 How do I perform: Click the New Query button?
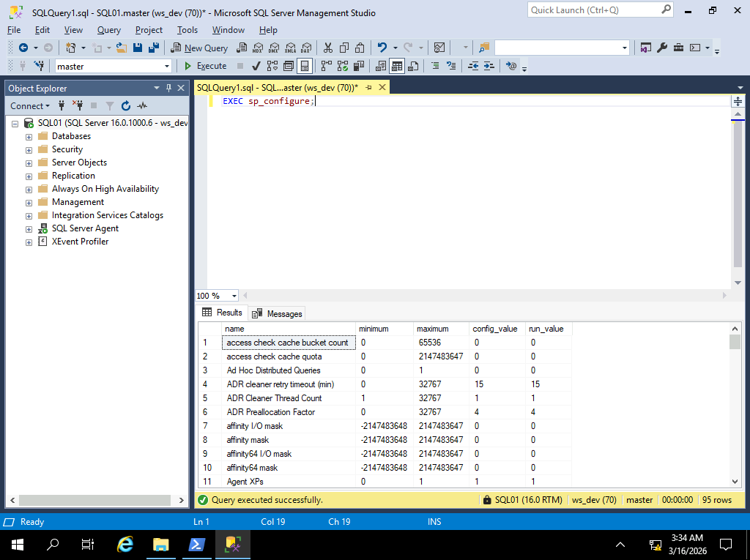coord(199,48)
